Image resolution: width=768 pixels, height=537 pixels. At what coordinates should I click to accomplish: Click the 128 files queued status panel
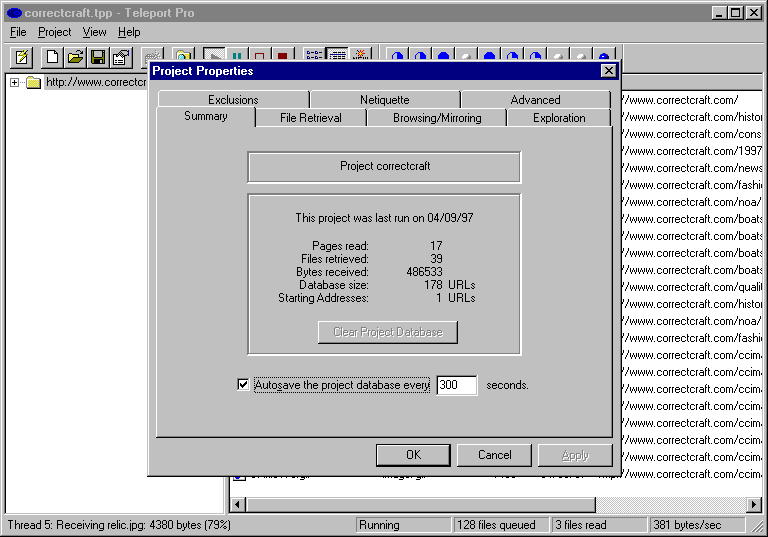[501, 525]
